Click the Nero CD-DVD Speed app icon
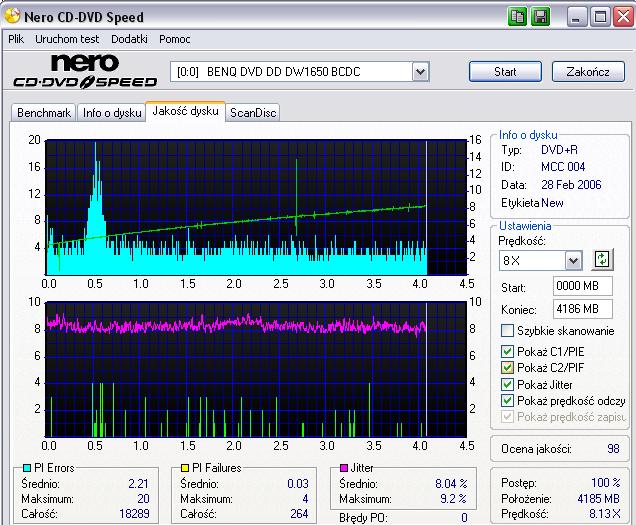The image size is (636, 525). [12, 16]
